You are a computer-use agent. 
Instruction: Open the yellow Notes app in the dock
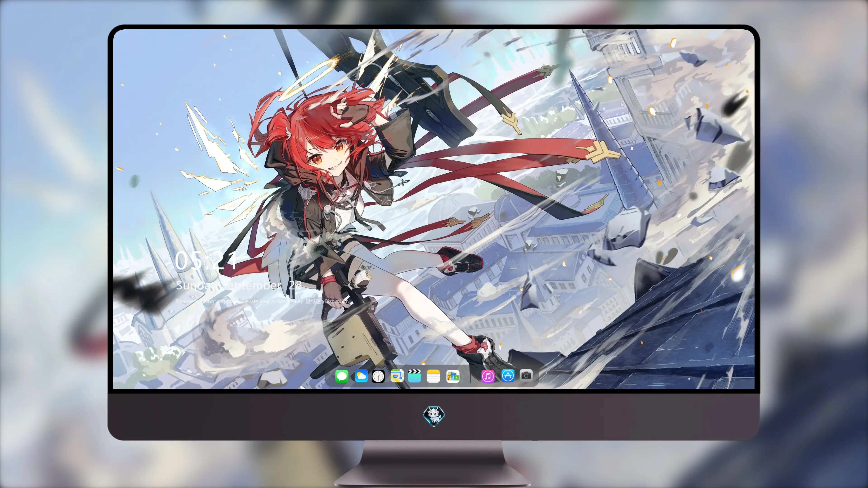[433, 376]
